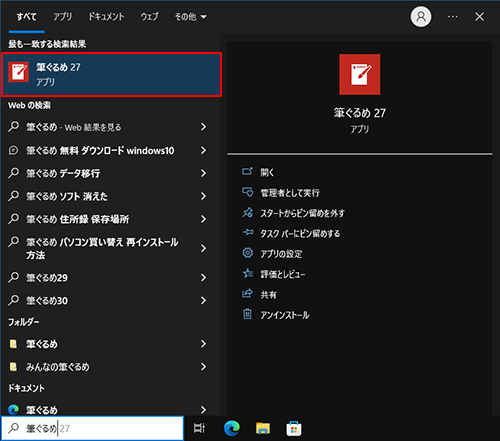This screenshot has width=500, height=441.
Task: Expand the 無料 ダウンロード windows10 arrow
Action: 203,150
